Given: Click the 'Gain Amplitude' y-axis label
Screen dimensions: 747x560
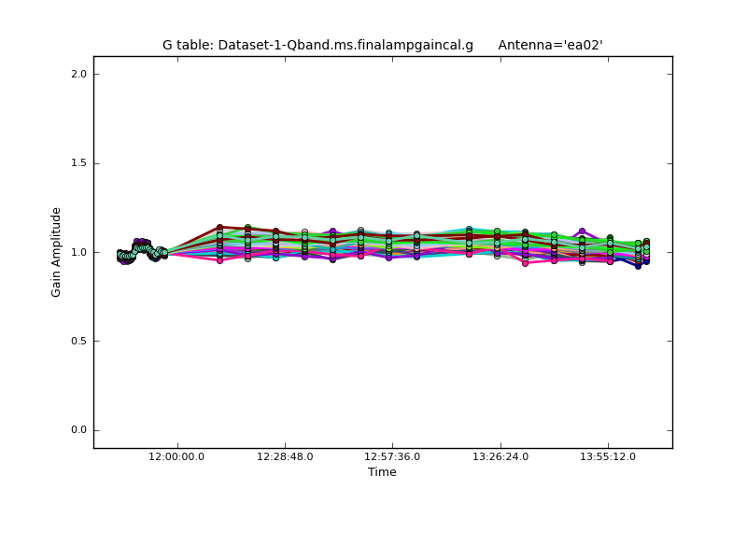Looking at the screenshot, I should pos(56,252).
